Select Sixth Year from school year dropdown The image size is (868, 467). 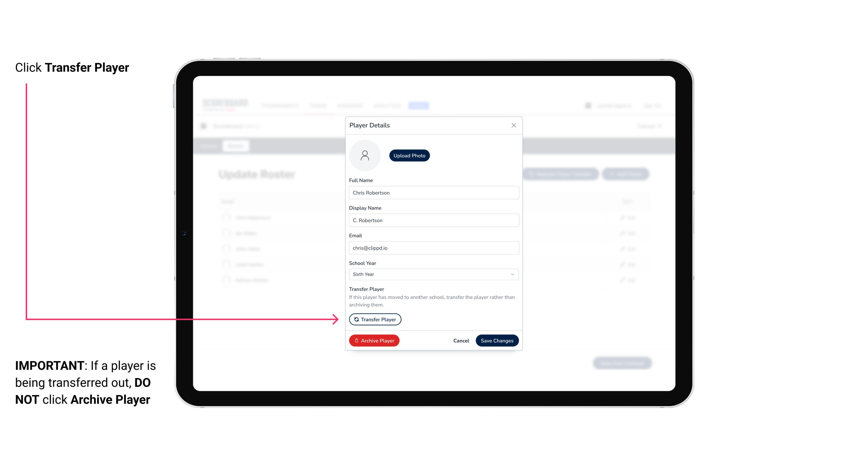[x=433, y=274]
